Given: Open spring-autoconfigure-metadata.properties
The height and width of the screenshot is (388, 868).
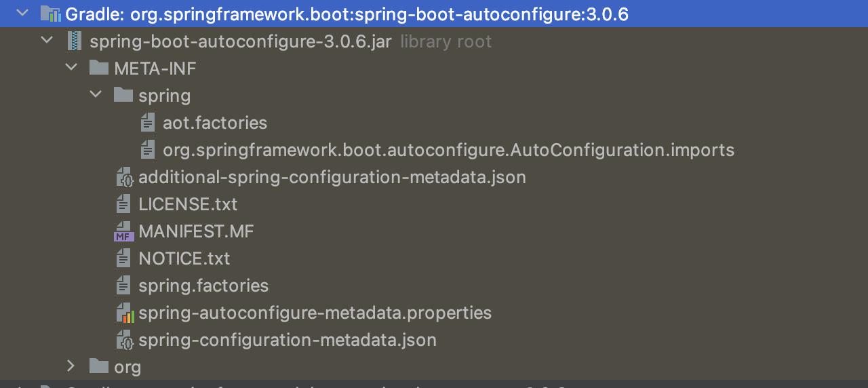Looking at the screenshot, I should coord(315,313).
